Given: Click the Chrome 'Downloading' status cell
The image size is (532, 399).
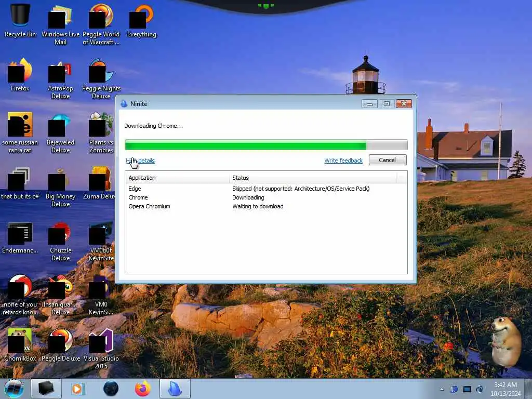Looking at the screenshot, I should [248, 197].
